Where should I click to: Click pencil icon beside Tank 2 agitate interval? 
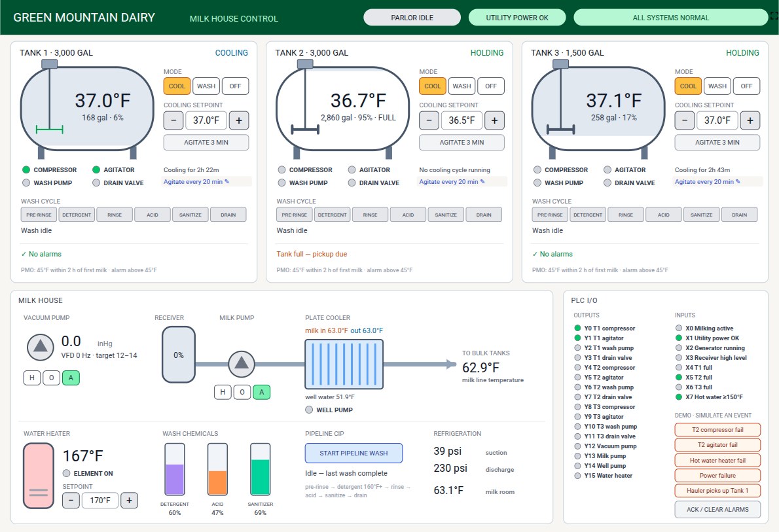[482, 182]
